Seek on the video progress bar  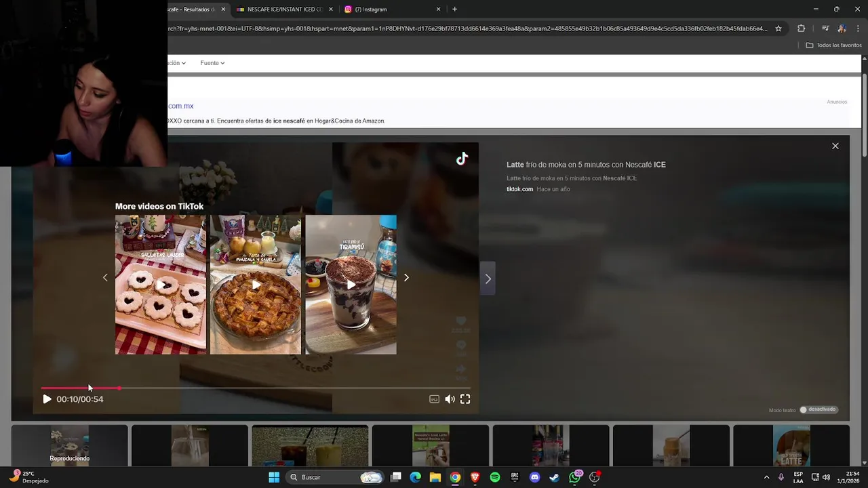(x=256, y=388)
